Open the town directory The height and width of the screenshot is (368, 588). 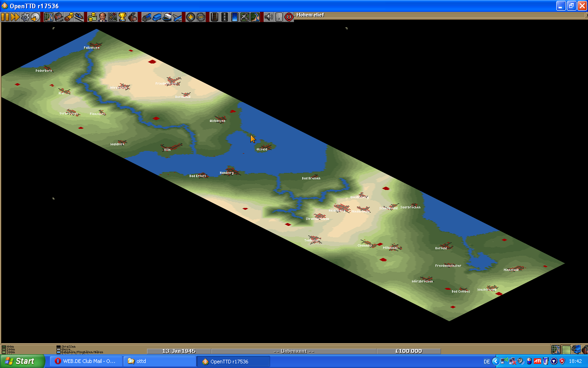(x=59, y=17)
